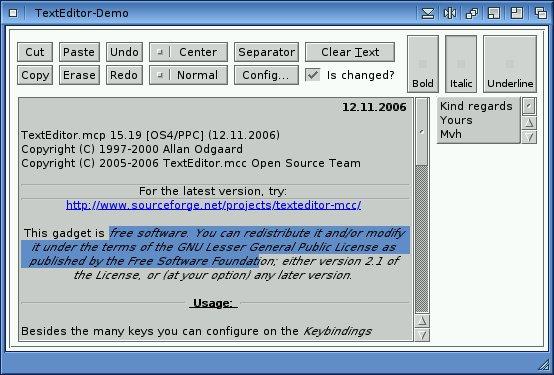
Task: Click the Redo button
Action: pyautogui.click(x=124, y=75)
